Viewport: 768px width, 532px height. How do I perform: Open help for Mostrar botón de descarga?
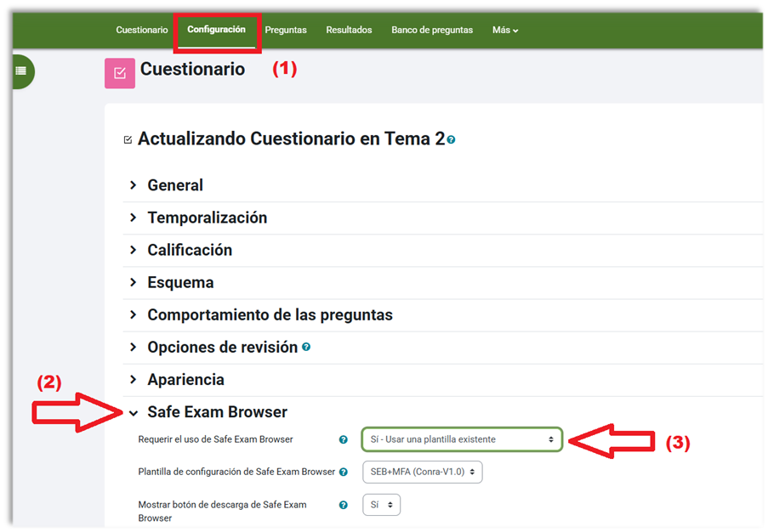344,505
